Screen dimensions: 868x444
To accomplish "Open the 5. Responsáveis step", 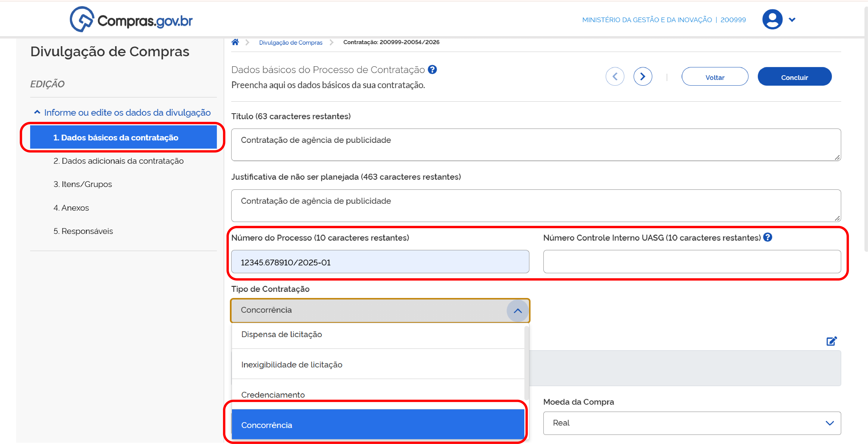I will point(83,231).
